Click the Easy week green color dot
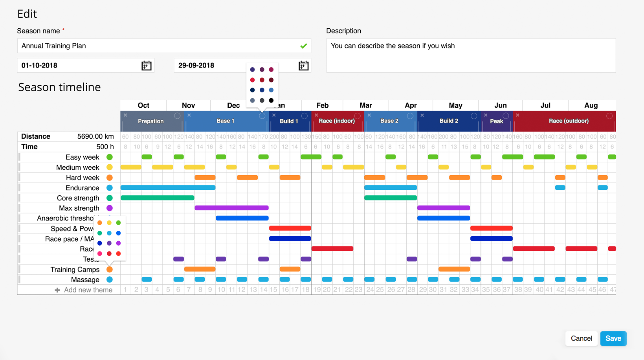The image size is (644, 360). pyautogui.click(x=110, y=157)
